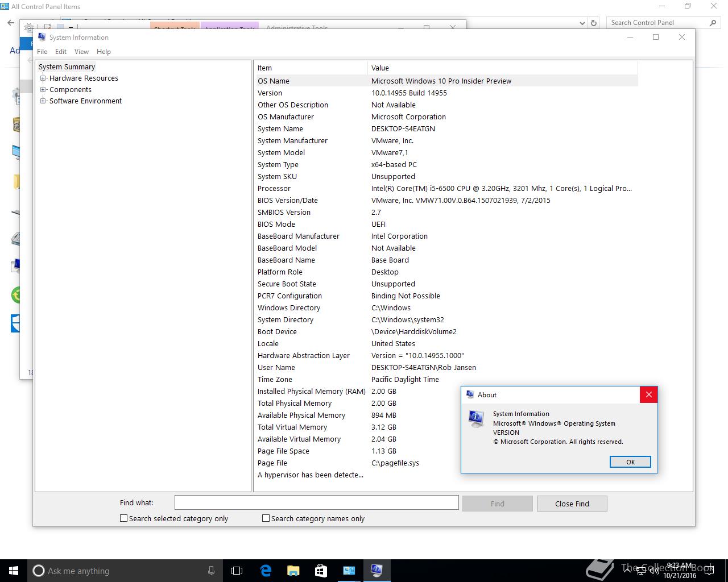Select the Boot Device row
The width and height of the screenshot is (728, 582).
pyautogui.click(x=446, y=332)
